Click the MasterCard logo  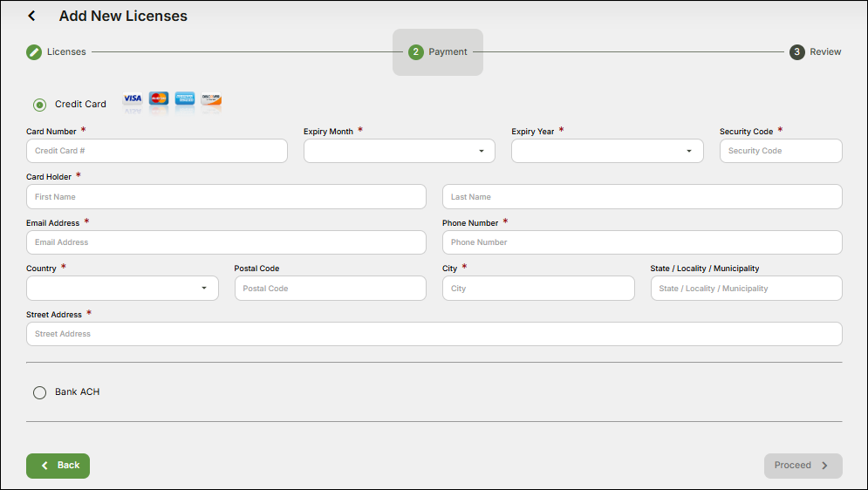[x=159, y=99]
